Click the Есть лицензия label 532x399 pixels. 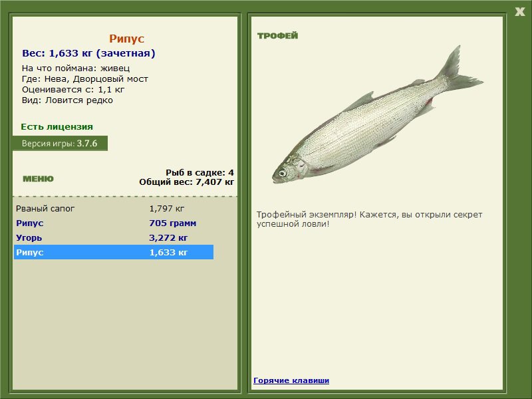coord(57,127)
